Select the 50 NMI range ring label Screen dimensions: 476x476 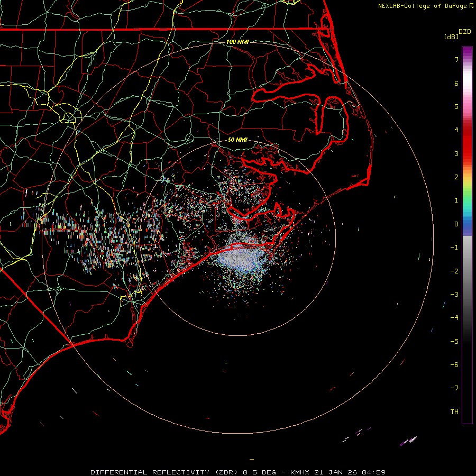coord(237,140)
